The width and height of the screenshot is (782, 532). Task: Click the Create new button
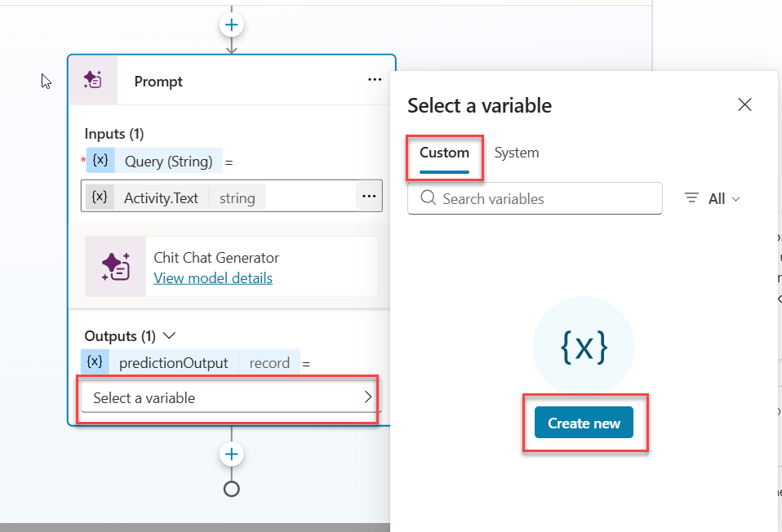583,423
